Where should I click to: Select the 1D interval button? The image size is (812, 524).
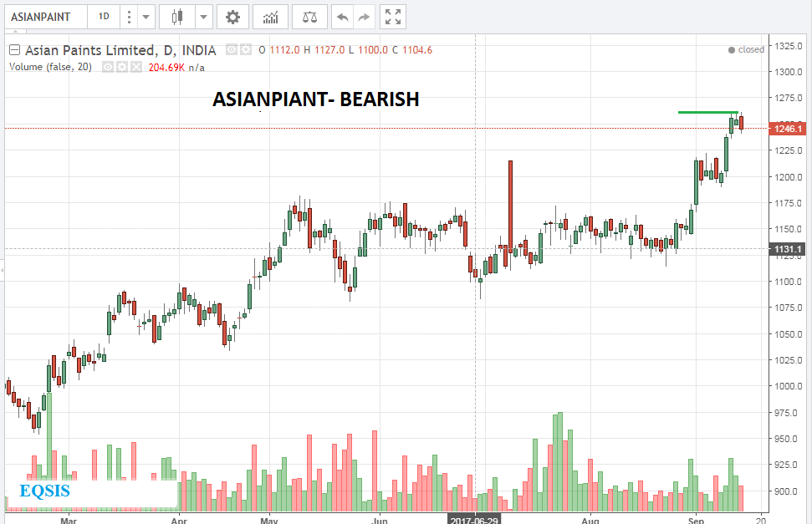coord(104,17)
